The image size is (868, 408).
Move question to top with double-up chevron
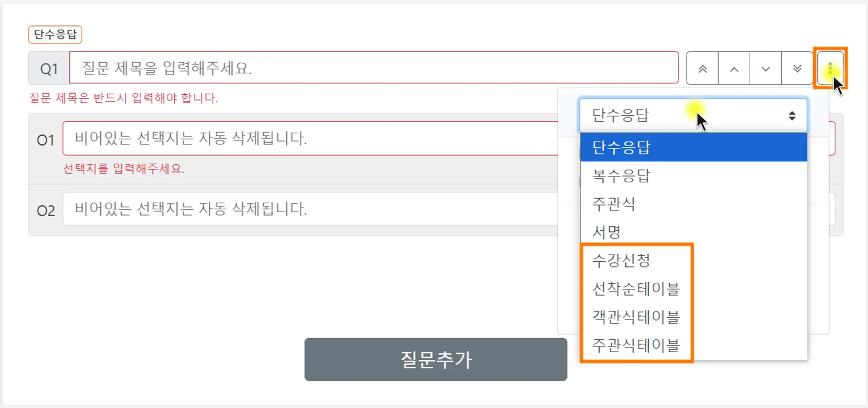[x=702, y=68]
